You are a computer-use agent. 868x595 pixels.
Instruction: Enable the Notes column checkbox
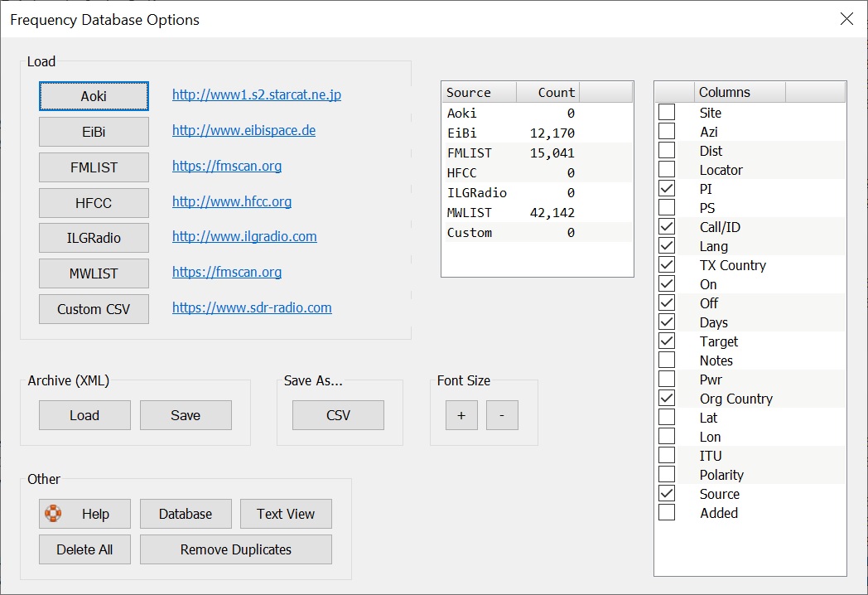click(667, 360)
